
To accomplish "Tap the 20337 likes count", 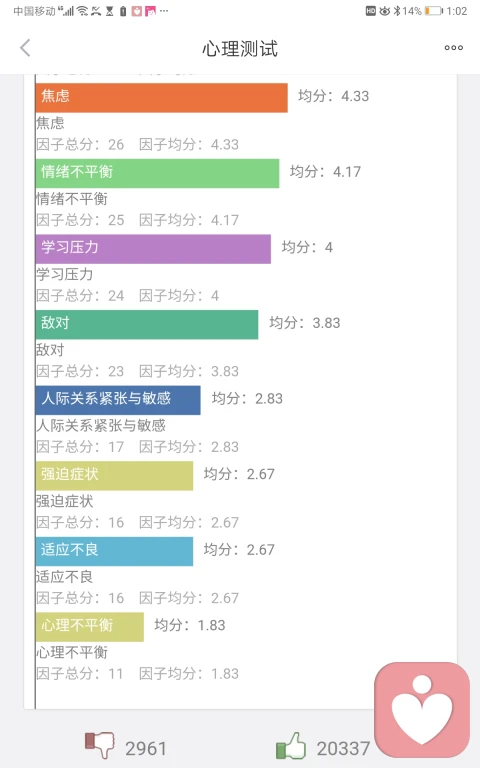I will 343,748.
